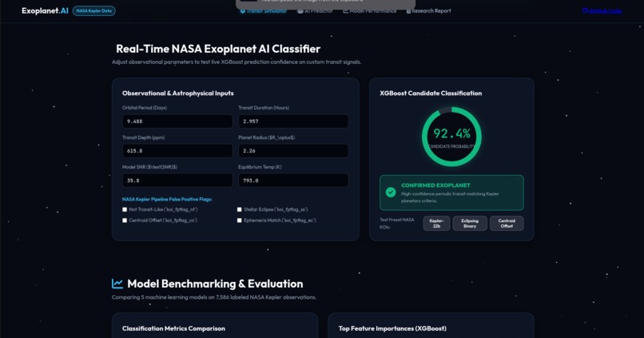Click the 'Observational & Astrophysical Inputs' title

pyautogui.click(x=178, y=93)
